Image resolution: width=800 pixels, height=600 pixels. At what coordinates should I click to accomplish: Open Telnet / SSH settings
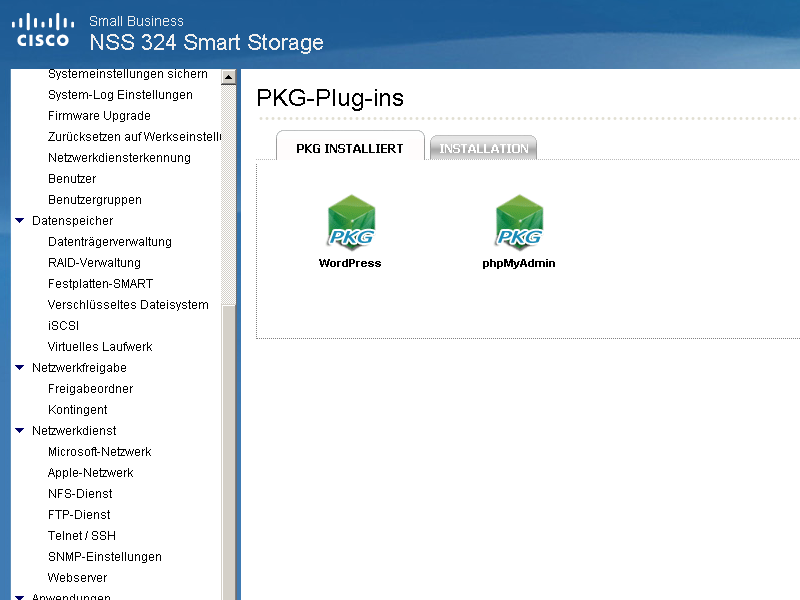pyautogui.click(x=82, y=536)
